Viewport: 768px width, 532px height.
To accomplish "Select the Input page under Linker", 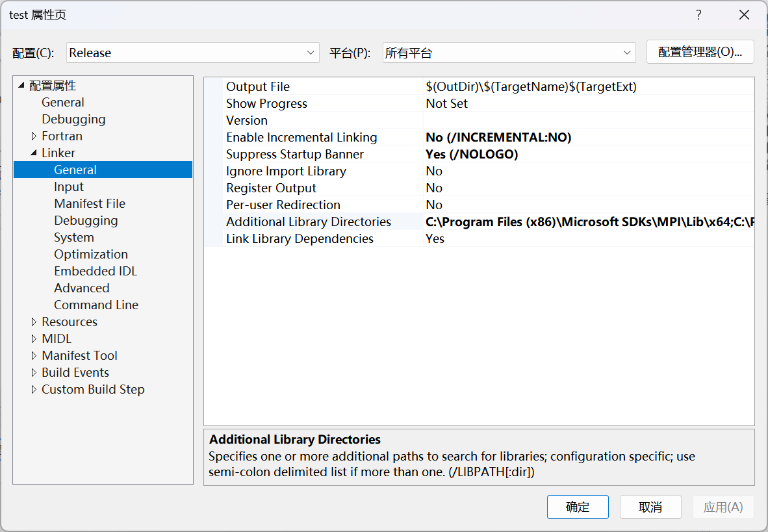I will (68, 186).
